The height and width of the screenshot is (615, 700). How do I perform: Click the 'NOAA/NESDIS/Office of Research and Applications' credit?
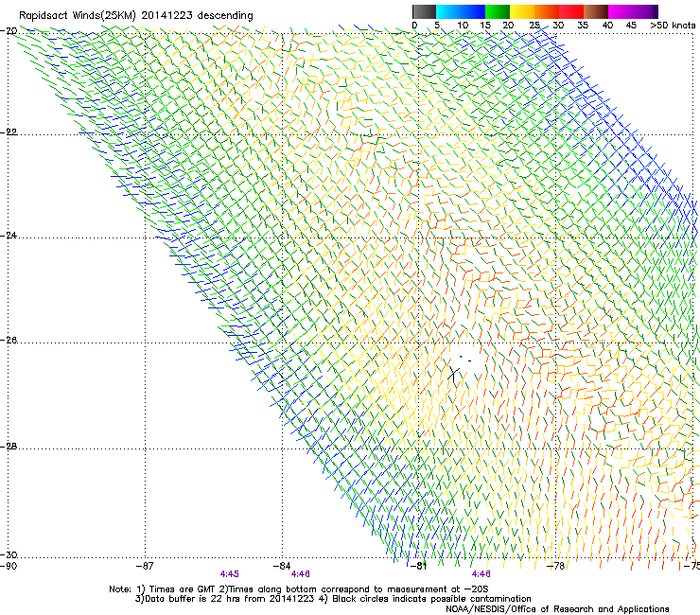coord(557,609)
